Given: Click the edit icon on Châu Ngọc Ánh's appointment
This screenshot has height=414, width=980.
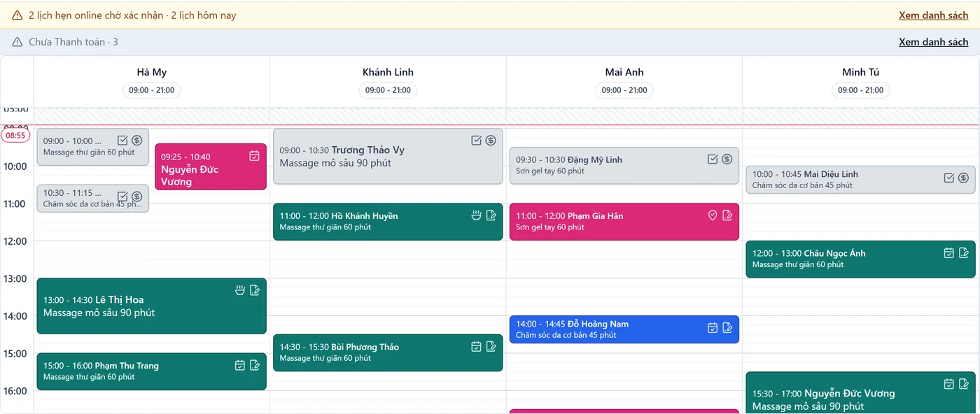Looking at the screenshot, I should [x=963, y=253].
